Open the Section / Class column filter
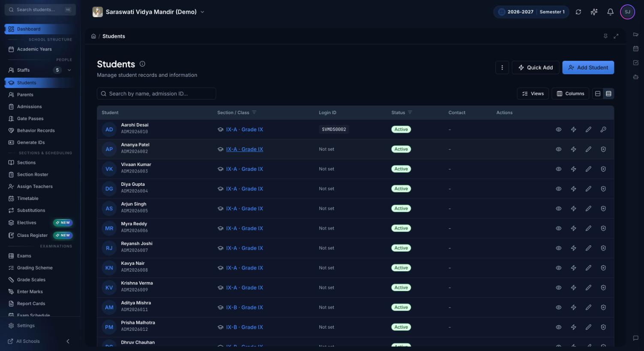The width and height of the screenshot is (644, 351). point(254,112)
